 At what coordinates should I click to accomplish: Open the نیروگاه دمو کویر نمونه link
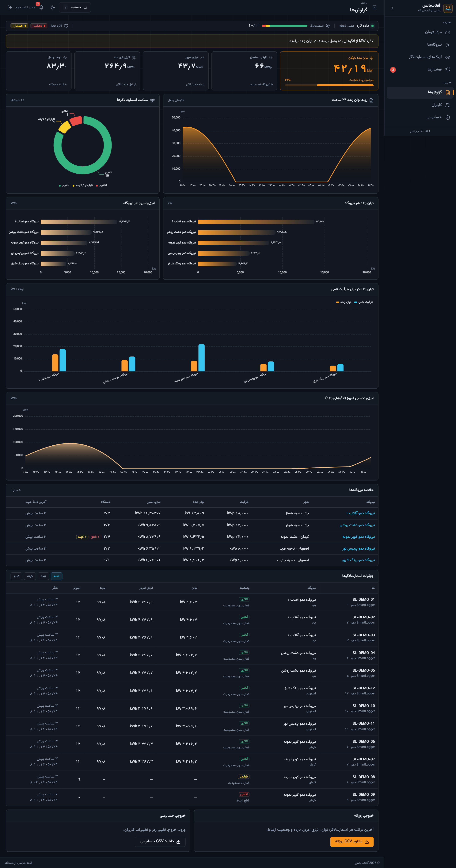click(x=359, y=537)
